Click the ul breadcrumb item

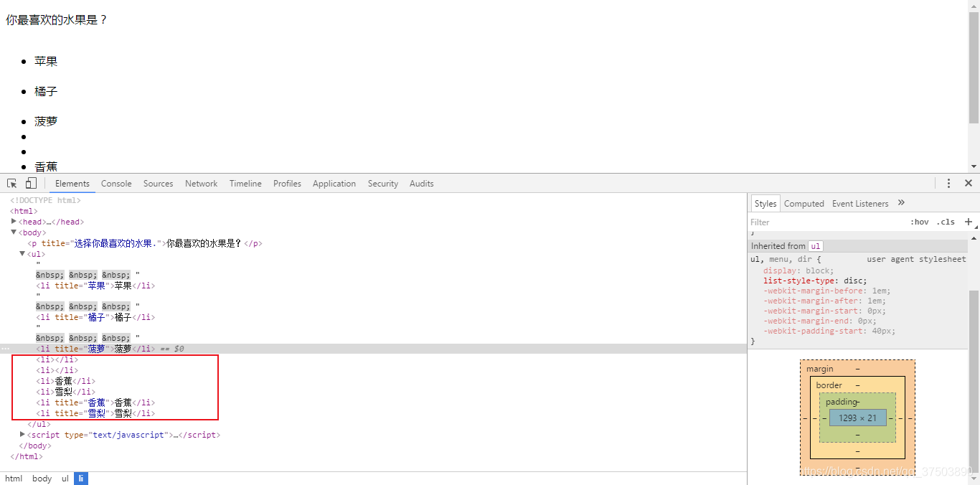point(65,479)
